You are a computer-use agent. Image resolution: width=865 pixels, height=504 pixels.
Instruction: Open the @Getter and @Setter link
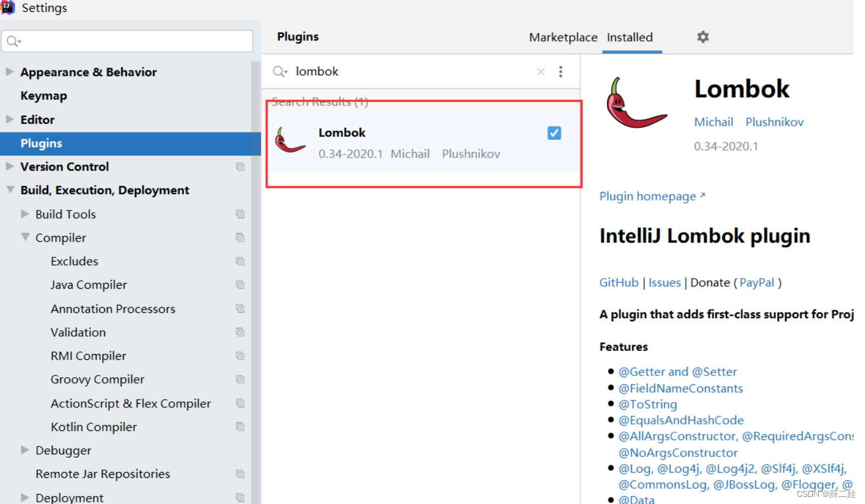[678, 372]
